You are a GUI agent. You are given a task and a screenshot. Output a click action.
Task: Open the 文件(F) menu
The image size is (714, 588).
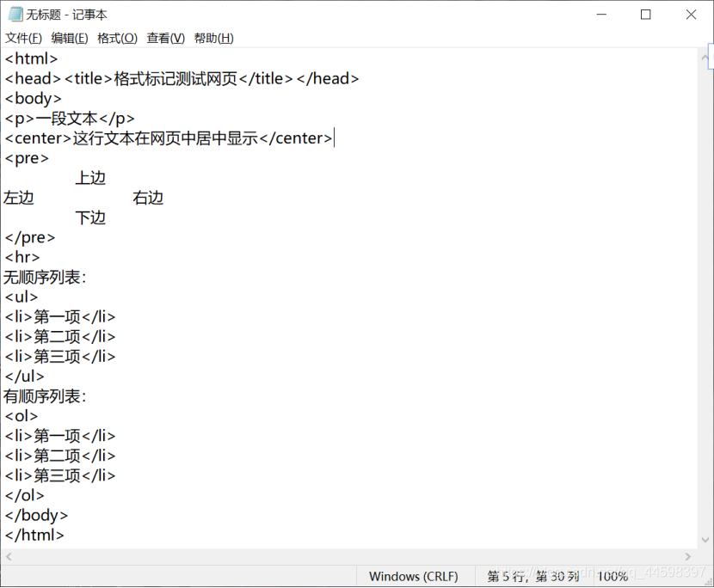tap(22, 38)
